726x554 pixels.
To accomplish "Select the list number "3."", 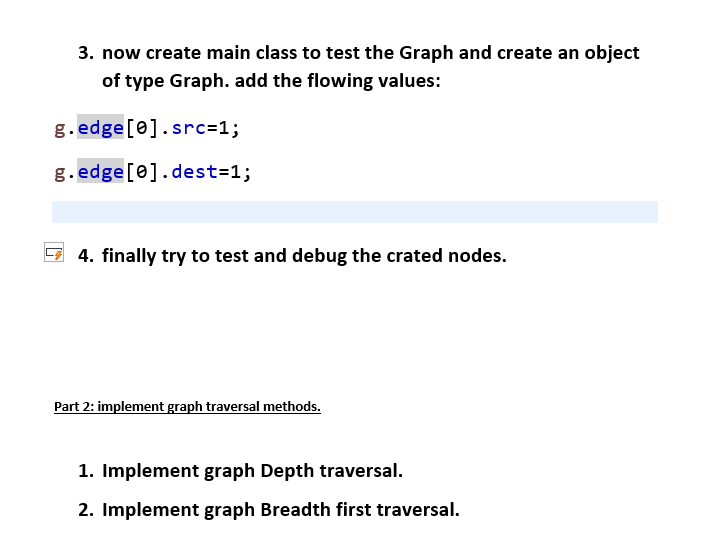I will point(86,53).
